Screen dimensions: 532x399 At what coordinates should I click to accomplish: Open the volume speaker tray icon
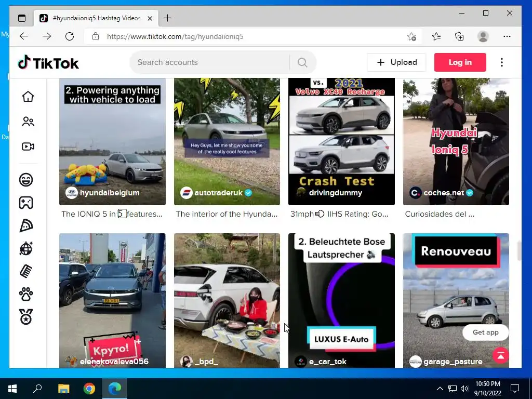pyautogui.click(x=464, y=389)
